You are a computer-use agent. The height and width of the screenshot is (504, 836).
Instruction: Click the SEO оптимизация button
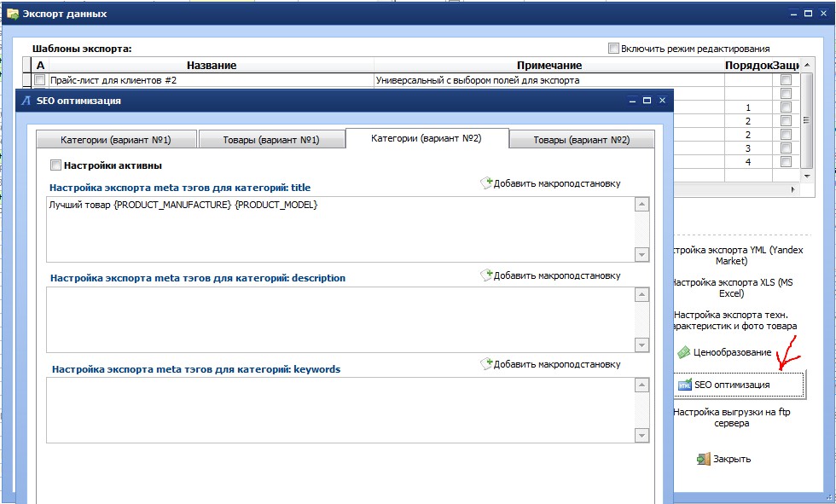pyautogui.click(x=739, y=385)
